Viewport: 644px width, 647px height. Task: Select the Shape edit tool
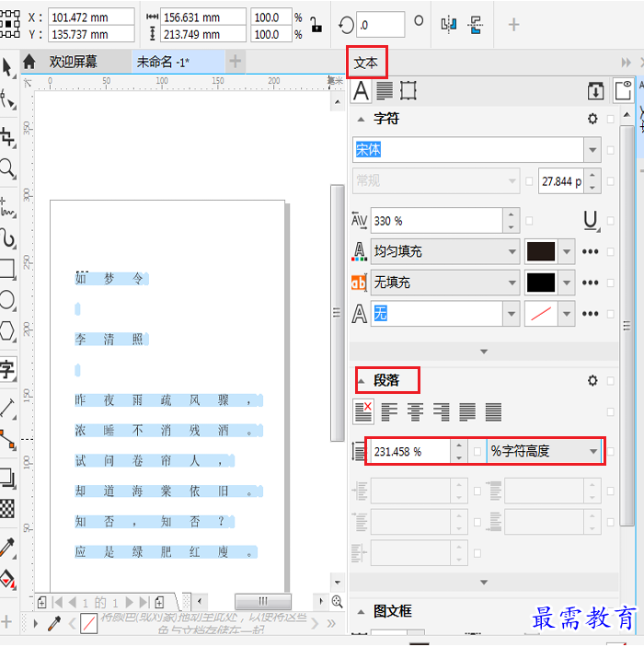pyautogui.click(x=7, y=99)
